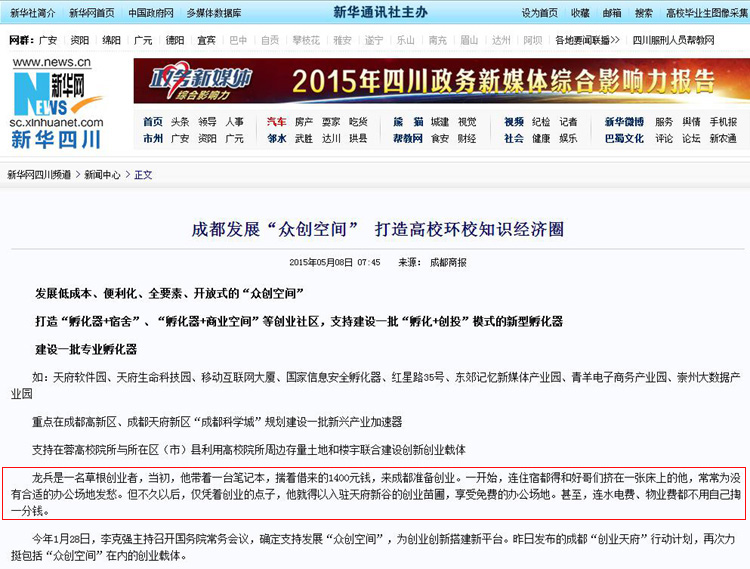Open the red 汽车 navigation item
This screenshot has height=569, width=750.
276,122
